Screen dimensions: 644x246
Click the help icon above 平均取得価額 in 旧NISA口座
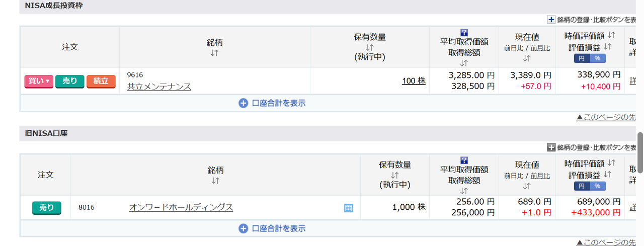(x=464, y=160)
